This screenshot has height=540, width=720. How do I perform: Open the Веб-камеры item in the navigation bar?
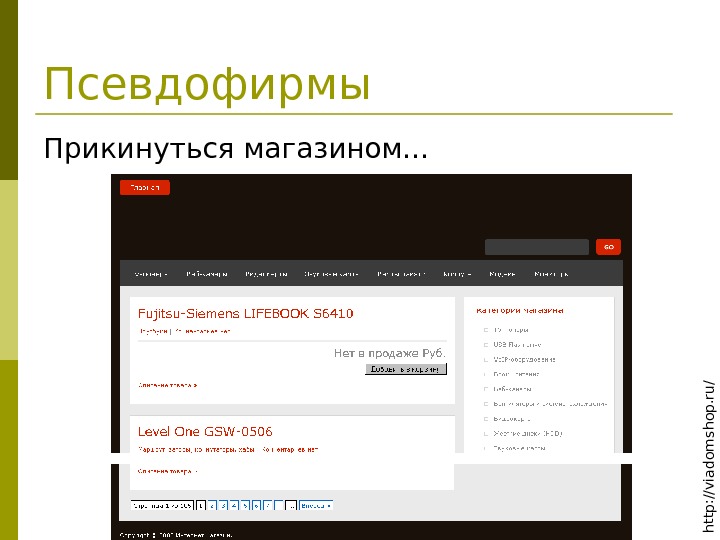[207, 274]
